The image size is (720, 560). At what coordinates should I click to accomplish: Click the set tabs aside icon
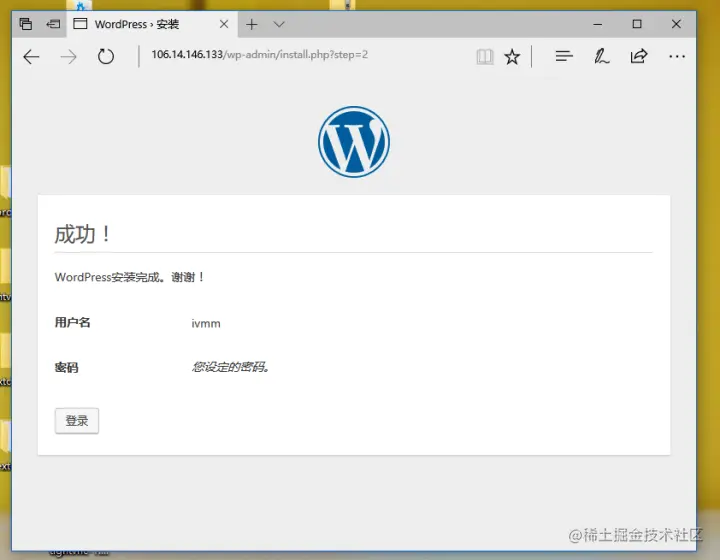point(53,24)
